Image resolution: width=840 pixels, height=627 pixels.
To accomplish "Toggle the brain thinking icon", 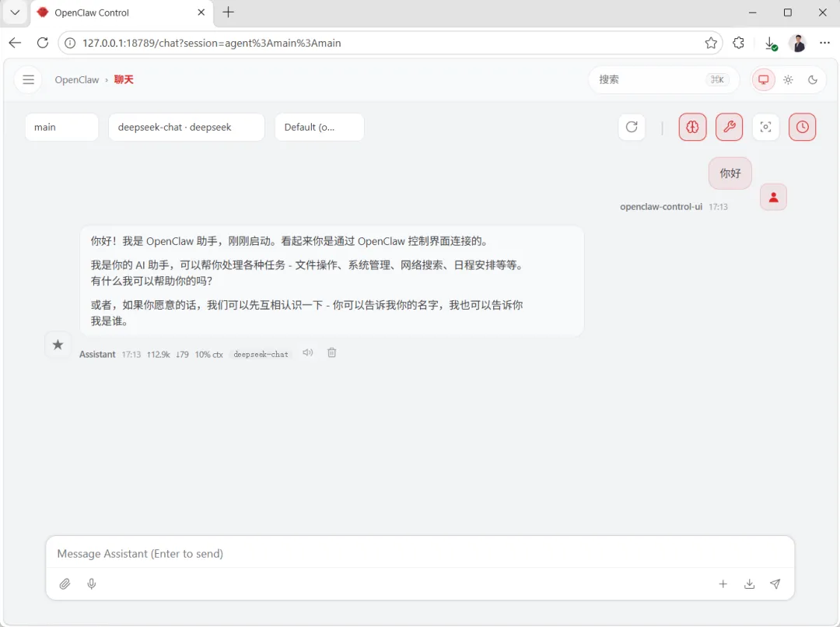I will tap(693, 127).
